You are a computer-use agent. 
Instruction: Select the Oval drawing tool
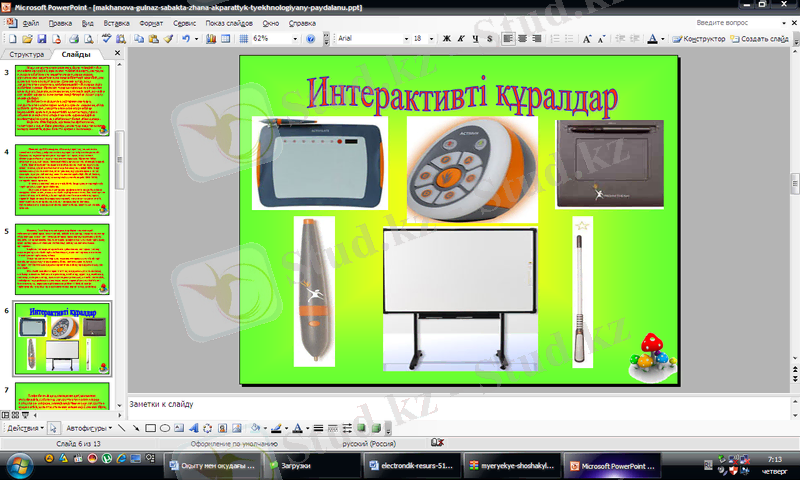pos(164,428)
